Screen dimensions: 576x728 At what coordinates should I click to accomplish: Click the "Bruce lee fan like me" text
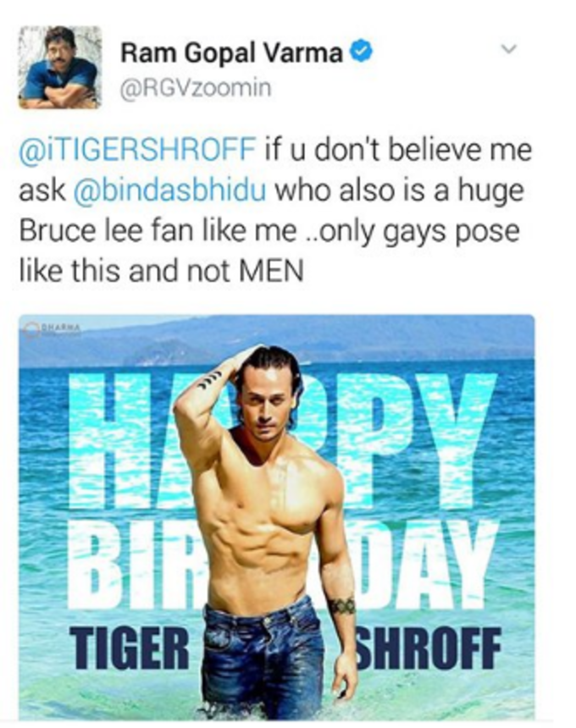click(x=158, y=231)
